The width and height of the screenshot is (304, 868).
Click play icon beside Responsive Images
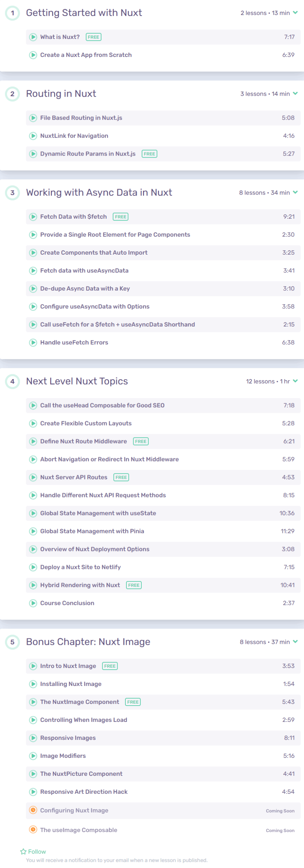pyautogui.click(x=33, y=738)
